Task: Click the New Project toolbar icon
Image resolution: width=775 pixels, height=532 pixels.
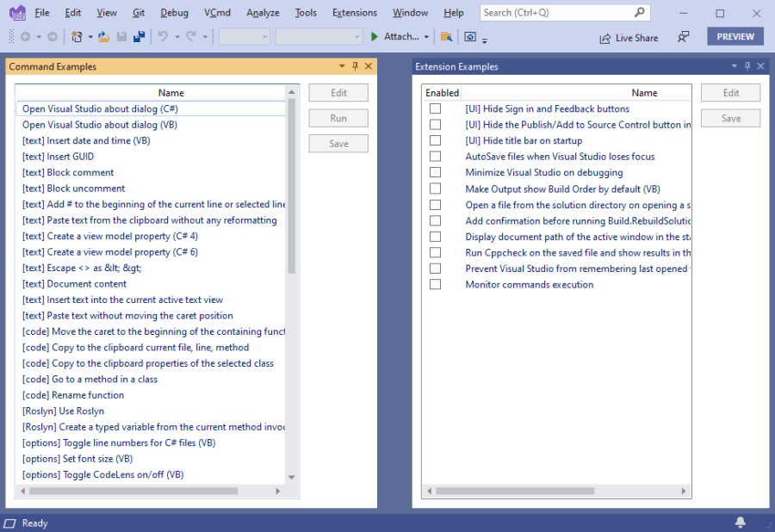Action: [x=77, y=37]
